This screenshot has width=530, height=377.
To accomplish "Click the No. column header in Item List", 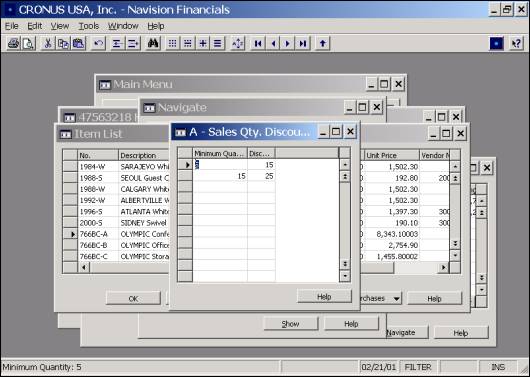I will point(98,156).
